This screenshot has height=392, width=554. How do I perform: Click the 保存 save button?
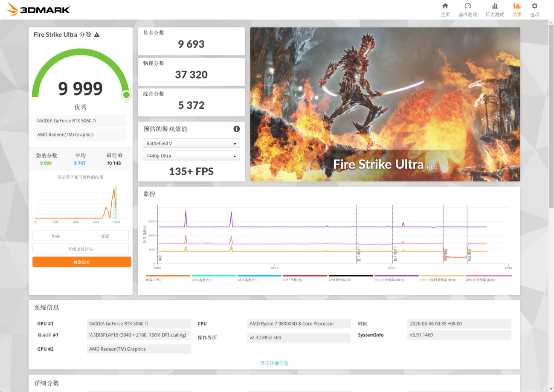coord(105,236)
